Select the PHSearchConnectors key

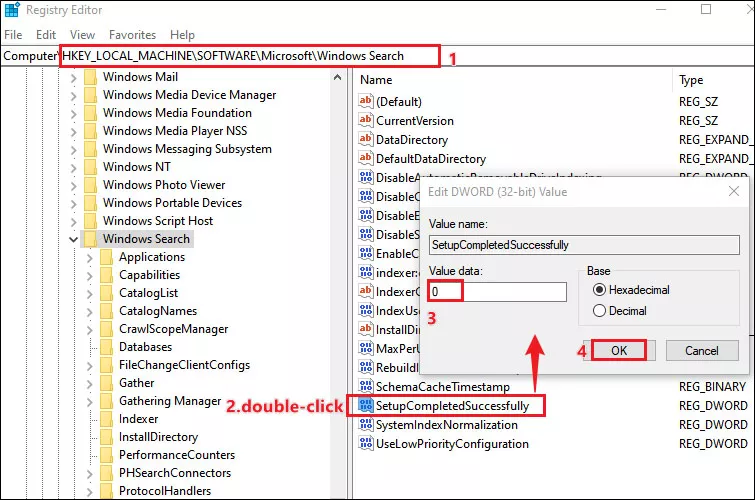pos(175,473)
